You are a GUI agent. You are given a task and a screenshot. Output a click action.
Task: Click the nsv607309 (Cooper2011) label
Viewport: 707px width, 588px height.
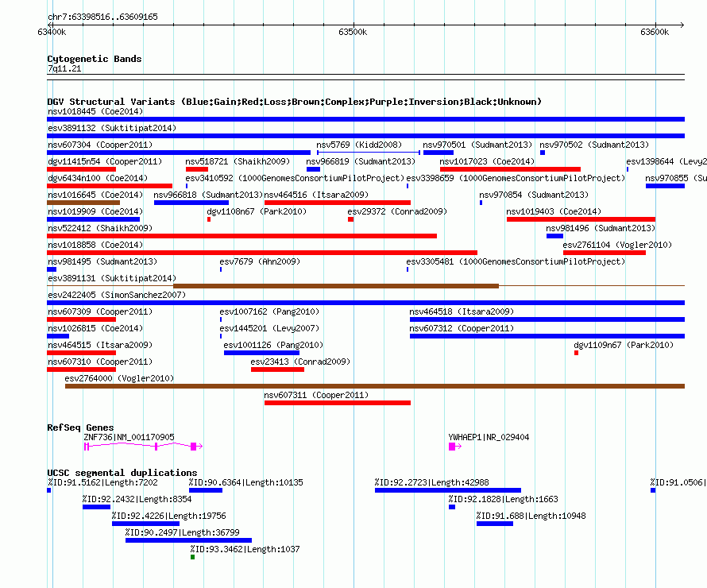tap(100, 311)
